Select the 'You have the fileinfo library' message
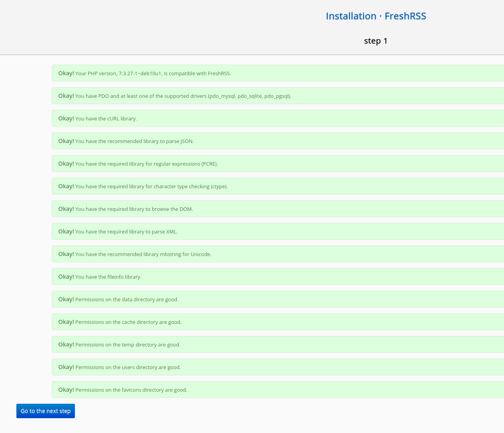Viewport: 504px width, 433px height. point(278,277)
